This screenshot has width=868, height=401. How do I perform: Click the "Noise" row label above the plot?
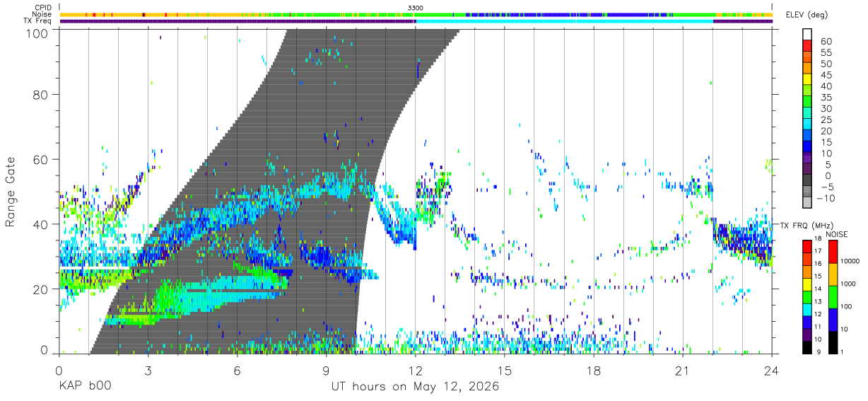click(x=42, y=14)
